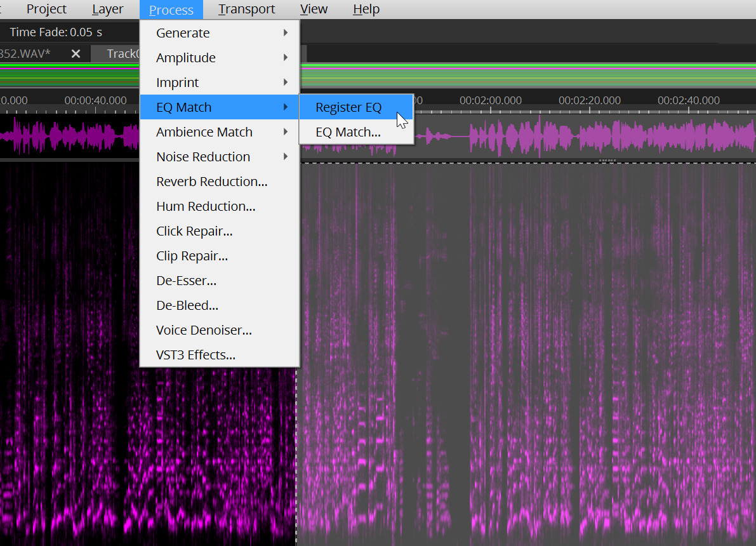Click the Layer menu in the menu bar
The width and height of the screenshot is (756, 546).
tap(107, 9)
